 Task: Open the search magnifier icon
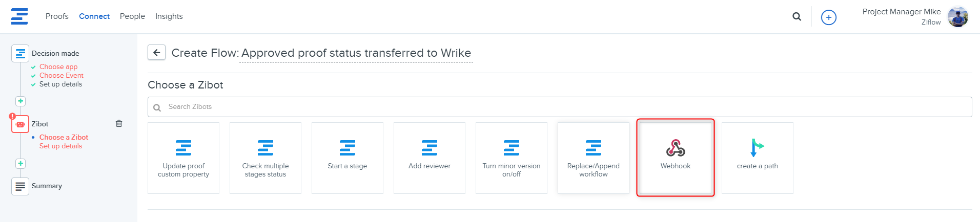click(797, 16)
